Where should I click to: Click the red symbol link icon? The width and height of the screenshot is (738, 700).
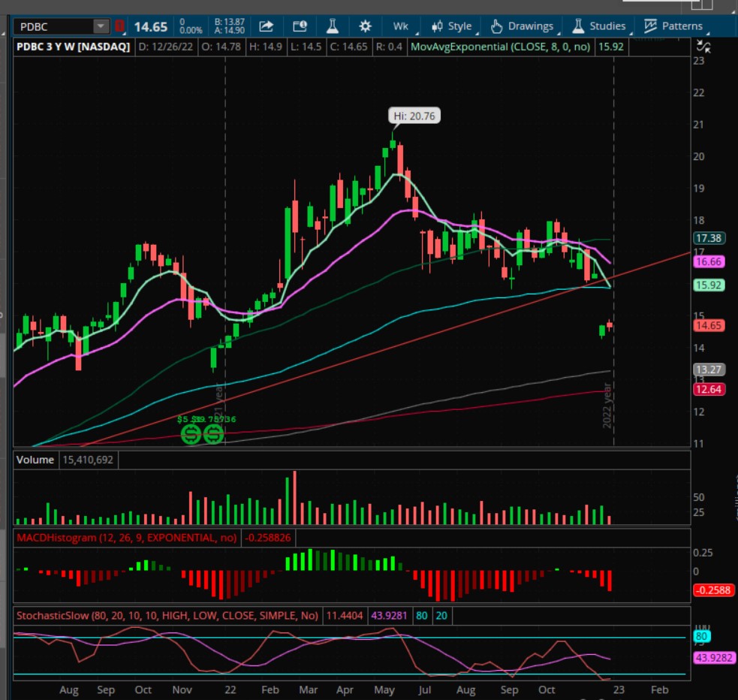(x=119, y=27)
